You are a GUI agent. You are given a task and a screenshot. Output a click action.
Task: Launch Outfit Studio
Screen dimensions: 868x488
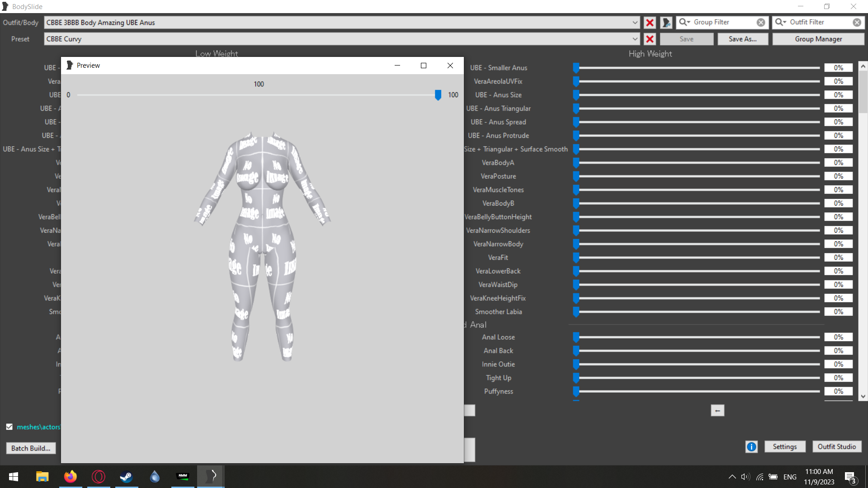pos(836,446)
